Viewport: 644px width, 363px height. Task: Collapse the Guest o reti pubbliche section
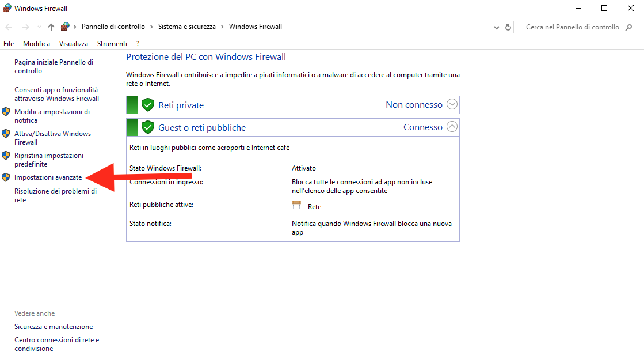(452, 127)
